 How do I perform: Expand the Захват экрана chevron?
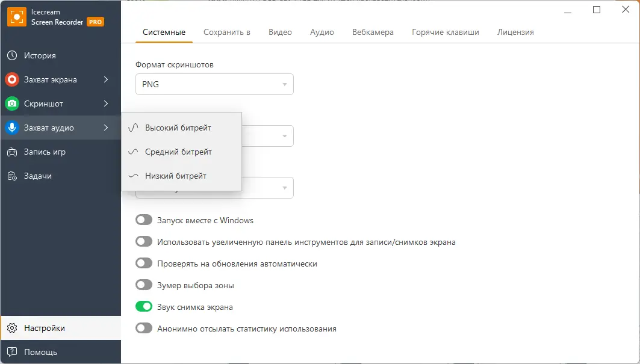click(x=107, y=79)
